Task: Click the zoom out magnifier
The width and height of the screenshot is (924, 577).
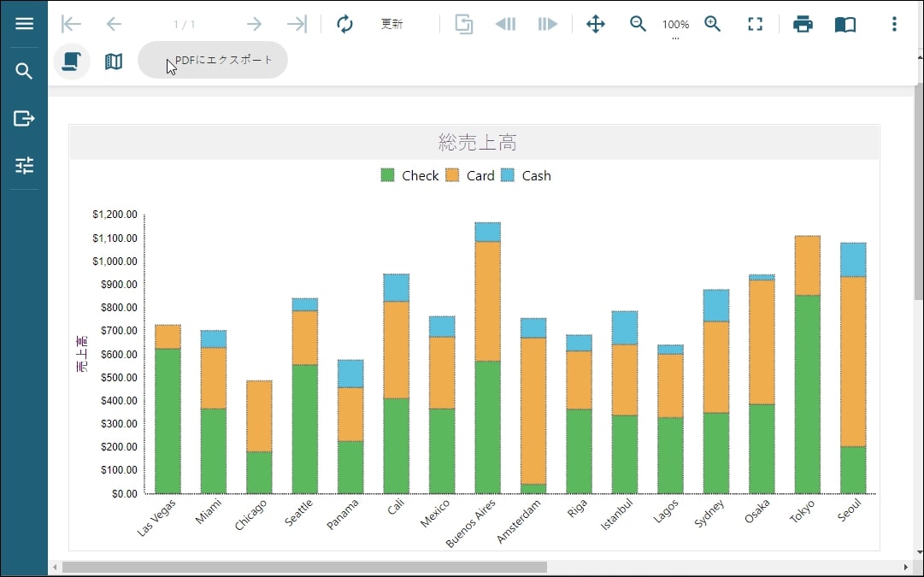Action: point(638,24)
